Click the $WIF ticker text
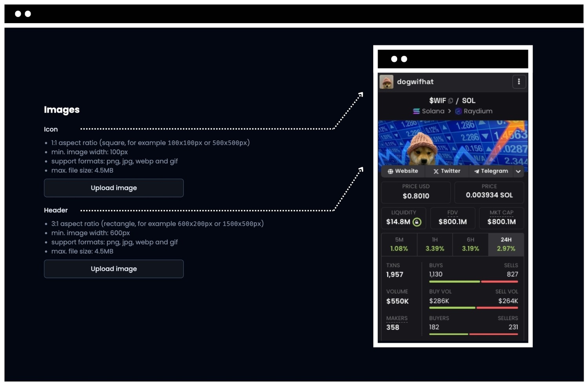This screenshot has height=386, width=588. click(x=437, y=101)
